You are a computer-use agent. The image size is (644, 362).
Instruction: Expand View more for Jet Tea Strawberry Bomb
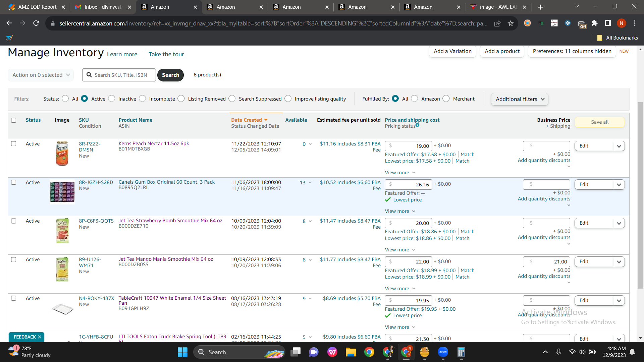point(400,250)
